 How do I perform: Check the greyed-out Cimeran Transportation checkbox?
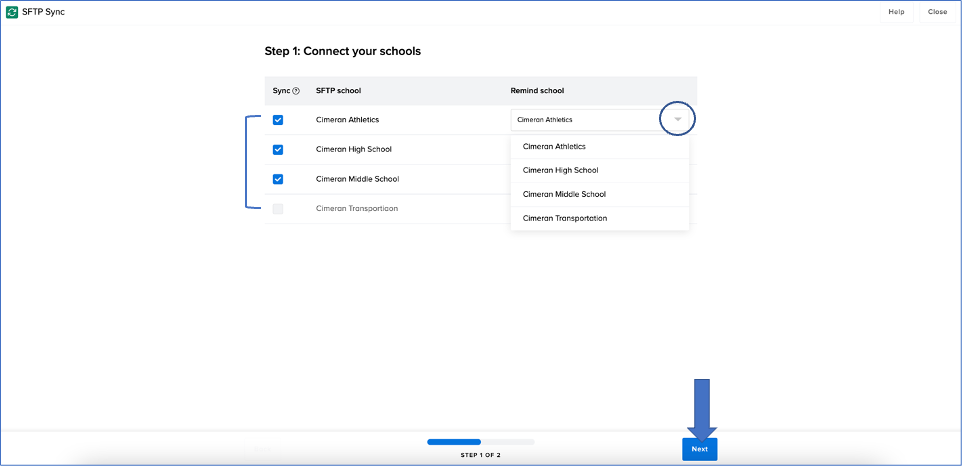coord(278,209)
